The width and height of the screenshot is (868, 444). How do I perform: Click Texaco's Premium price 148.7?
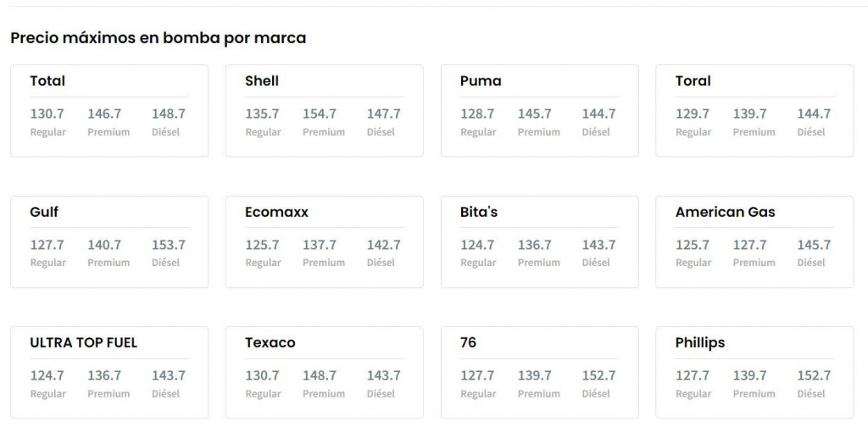click(320, 375)
